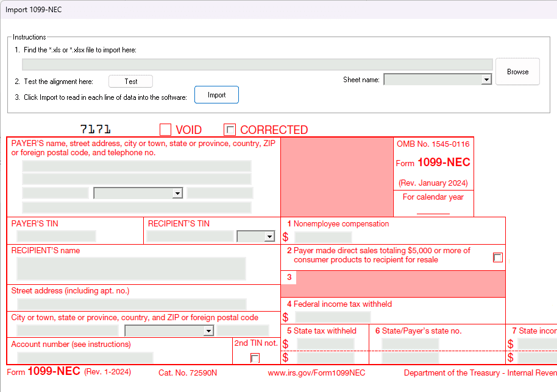Click the Nonemployee compensation amount field
This screenshot has width=557, height=392.
pos(323,237)
